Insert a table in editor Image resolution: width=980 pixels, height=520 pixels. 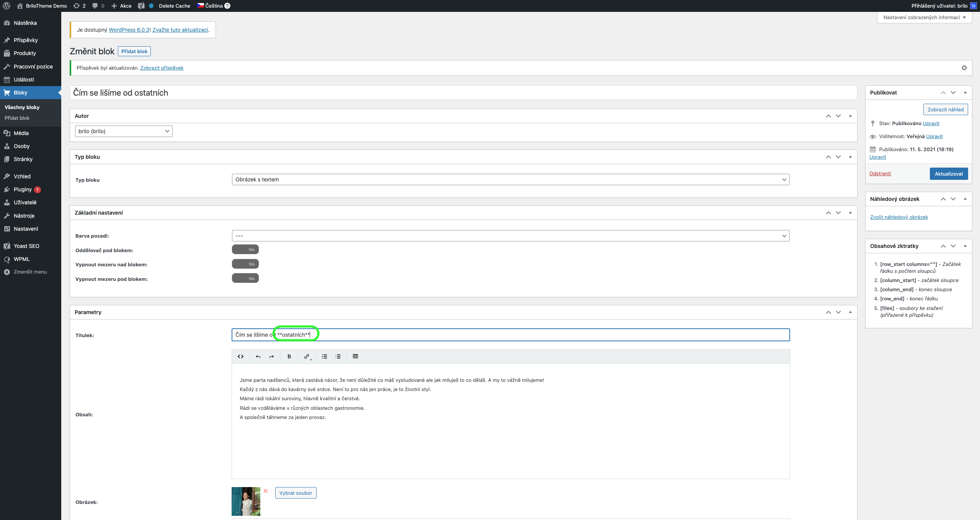click(x=355, y=356)
